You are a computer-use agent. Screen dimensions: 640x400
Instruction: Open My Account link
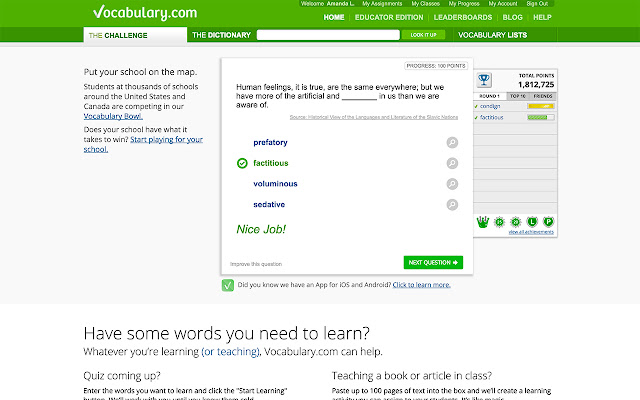(x=503, y=4)
